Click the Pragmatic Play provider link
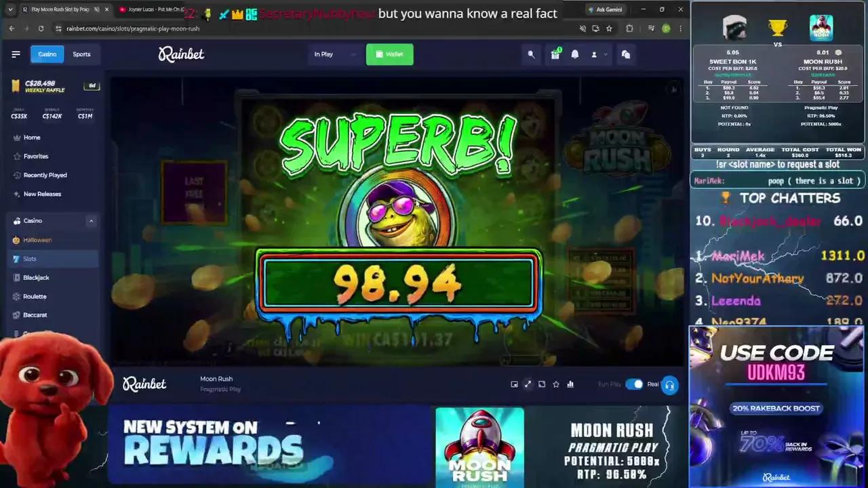This screenshot has width=868, height=488. coord(220,389)
